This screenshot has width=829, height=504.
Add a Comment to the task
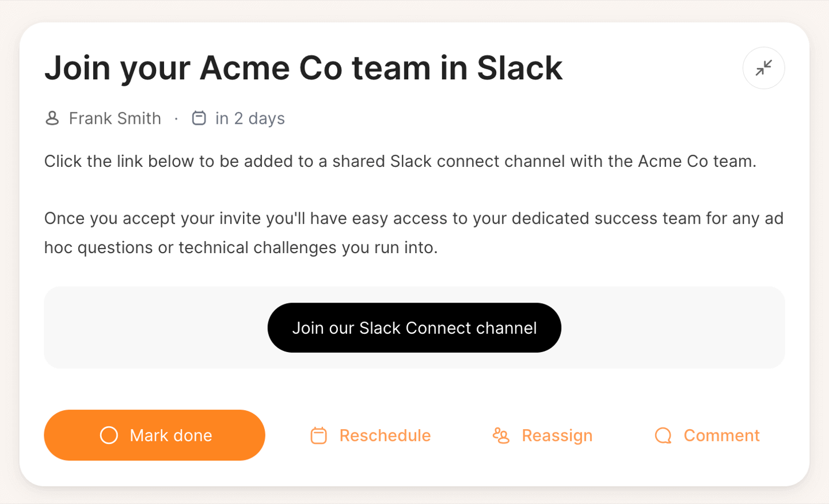point(708,436)
